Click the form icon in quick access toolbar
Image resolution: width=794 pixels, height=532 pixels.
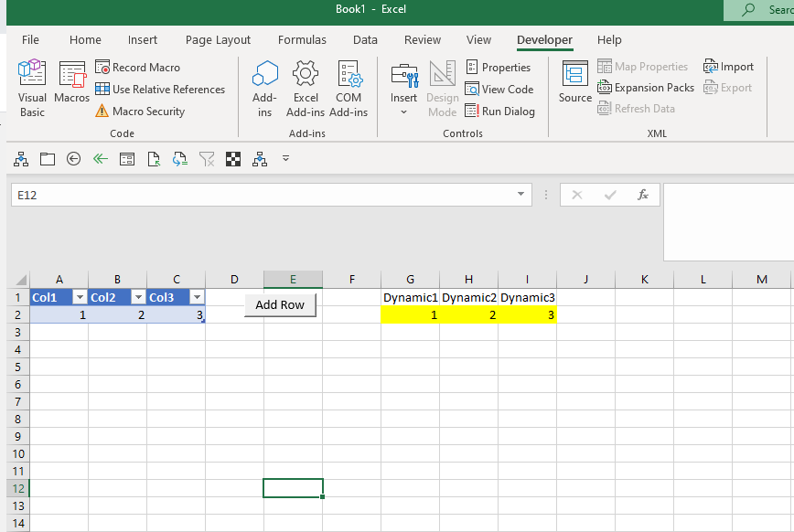[x=126, y=159]
